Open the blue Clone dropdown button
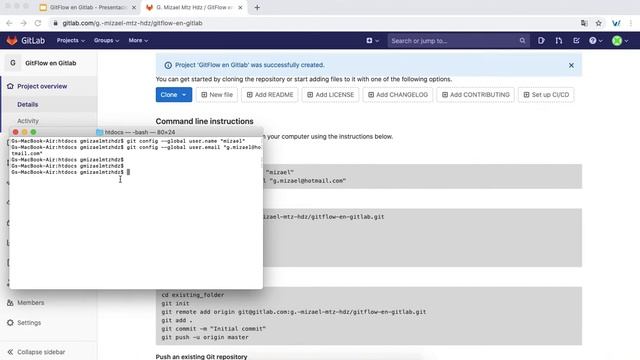The width and height of the screenshot is (640, 360). 173,95
